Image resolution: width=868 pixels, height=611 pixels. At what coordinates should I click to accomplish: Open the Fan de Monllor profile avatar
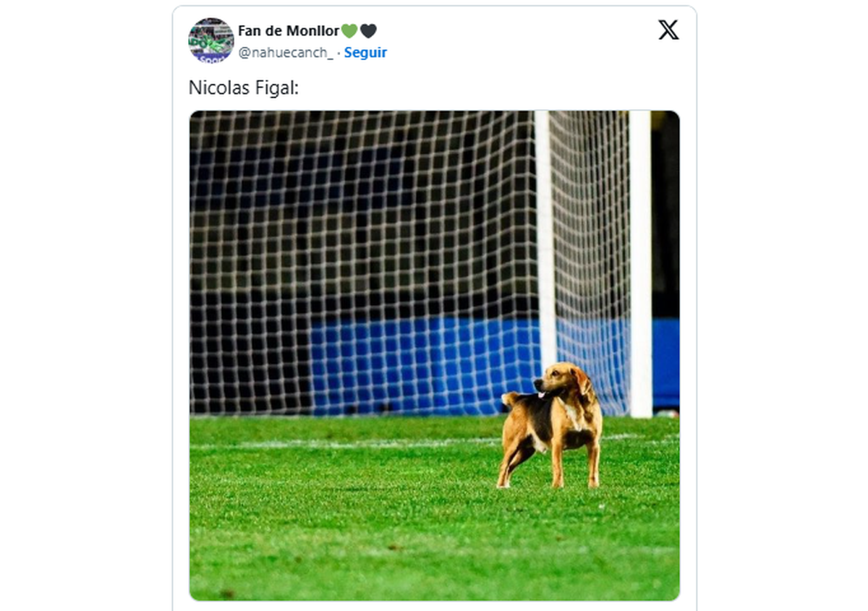210,40
